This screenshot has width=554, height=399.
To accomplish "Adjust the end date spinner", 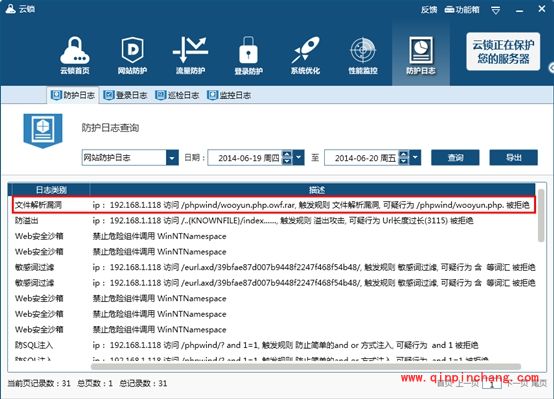I will click(x=403, y=158).
